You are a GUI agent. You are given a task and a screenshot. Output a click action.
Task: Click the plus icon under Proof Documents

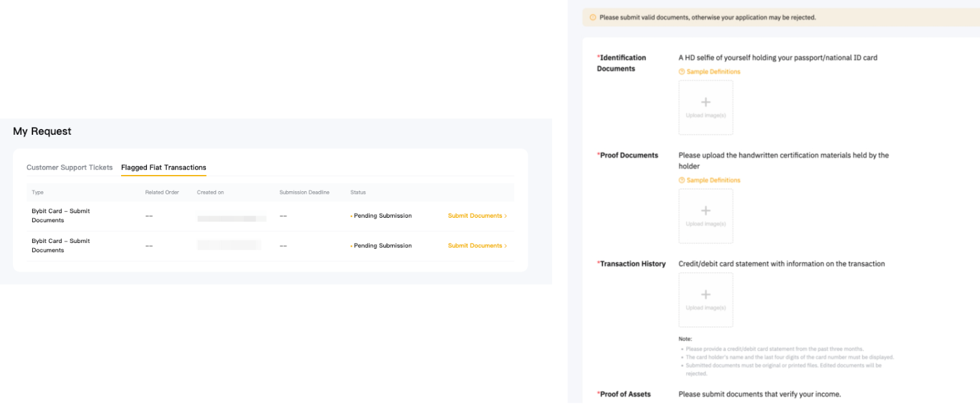(x=706, y=211)
